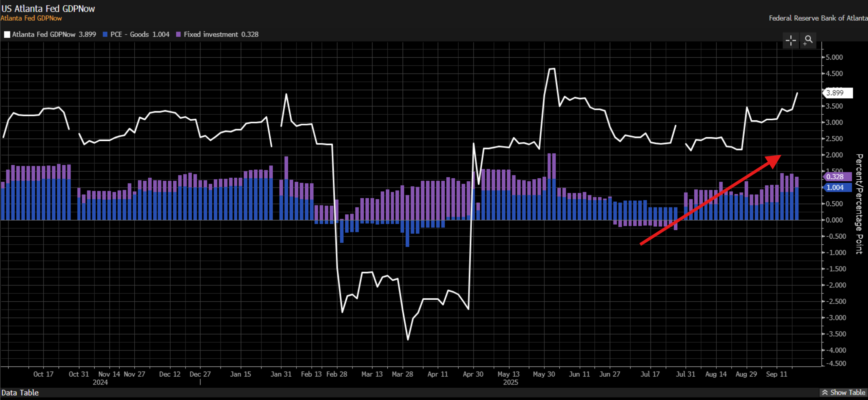Viewport: 868px width, 400px height.
Task: Click the double-chevron icon beside Show Table
Action: click(x=825, y=393)
